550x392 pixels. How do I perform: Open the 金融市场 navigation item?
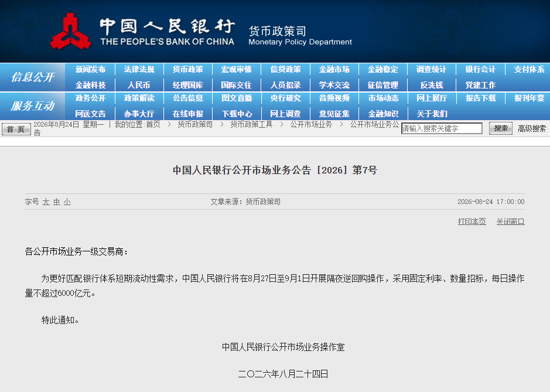pyautogui.click(x=334, y=70)
